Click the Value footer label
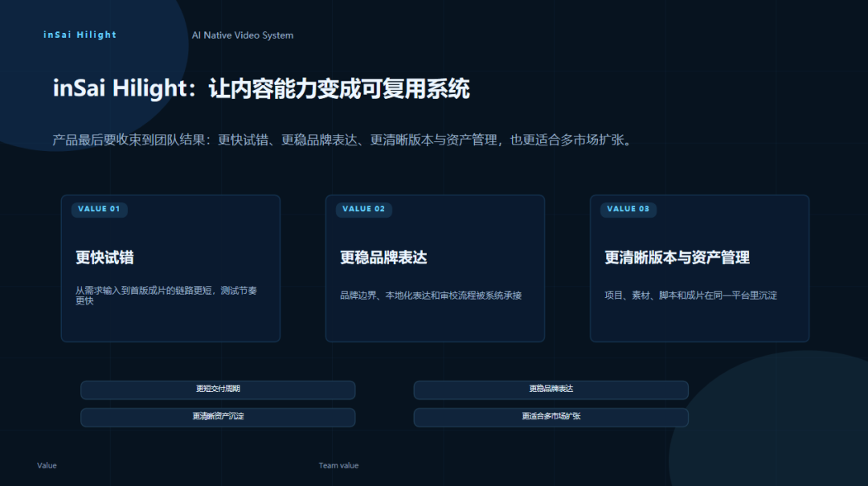868x486 pixels. (47, 466)
